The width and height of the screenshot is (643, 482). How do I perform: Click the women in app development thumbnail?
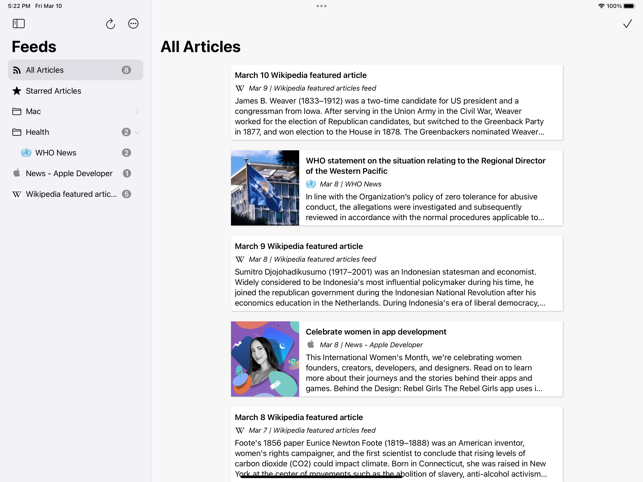coord(265,359)
